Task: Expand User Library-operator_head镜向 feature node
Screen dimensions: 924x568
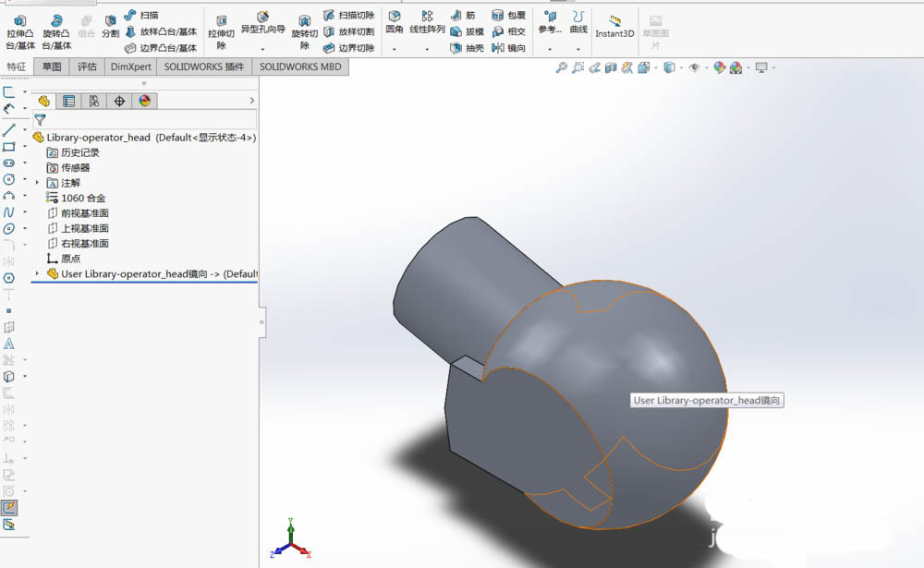Action: point(38,273)
